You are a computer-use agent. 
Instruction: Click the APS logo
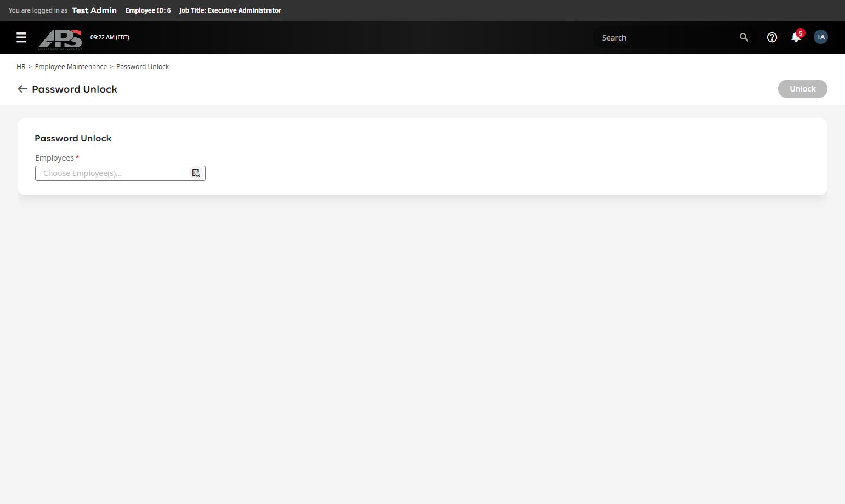(60, 39)
